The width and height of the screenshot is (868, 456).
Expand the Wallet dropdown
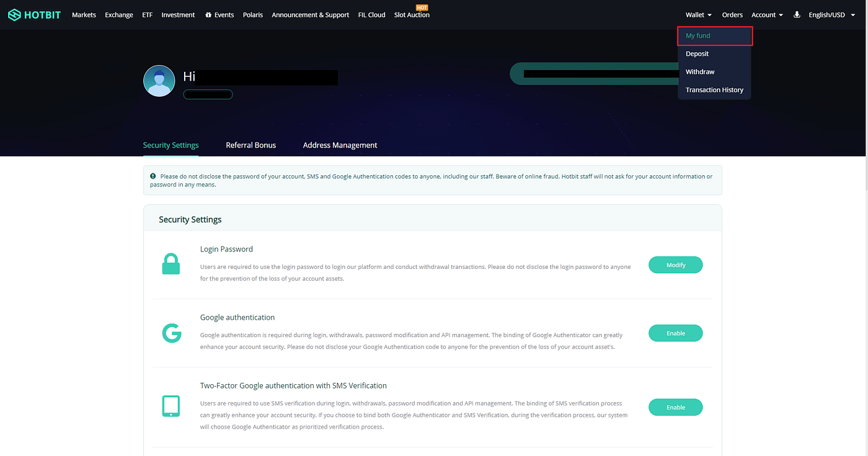(698, 15)
